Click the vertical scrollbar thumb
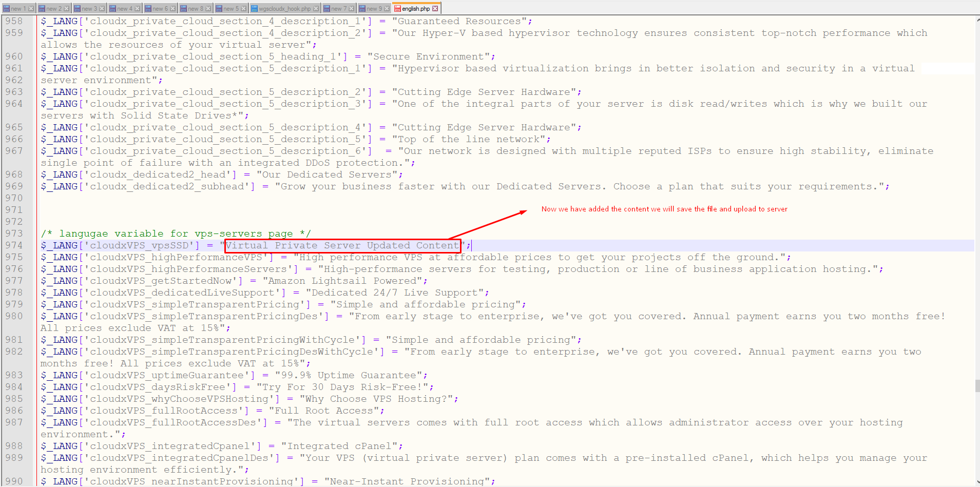The image size is (980, 487). (x=977, y=385)
